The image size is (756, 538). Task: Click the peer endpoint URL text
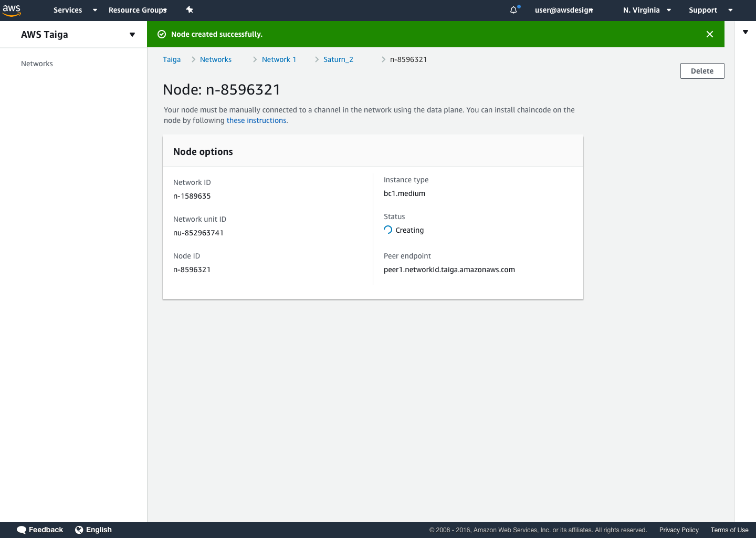449,270
